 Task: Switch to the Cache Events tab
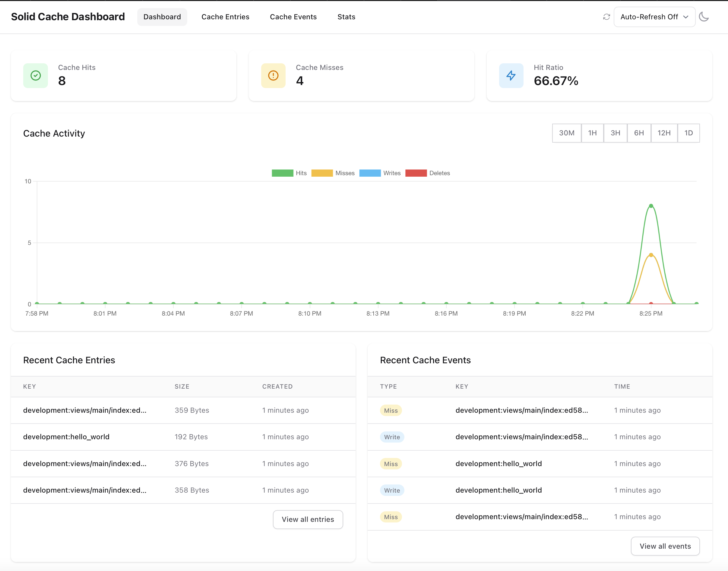click(293, 17)
